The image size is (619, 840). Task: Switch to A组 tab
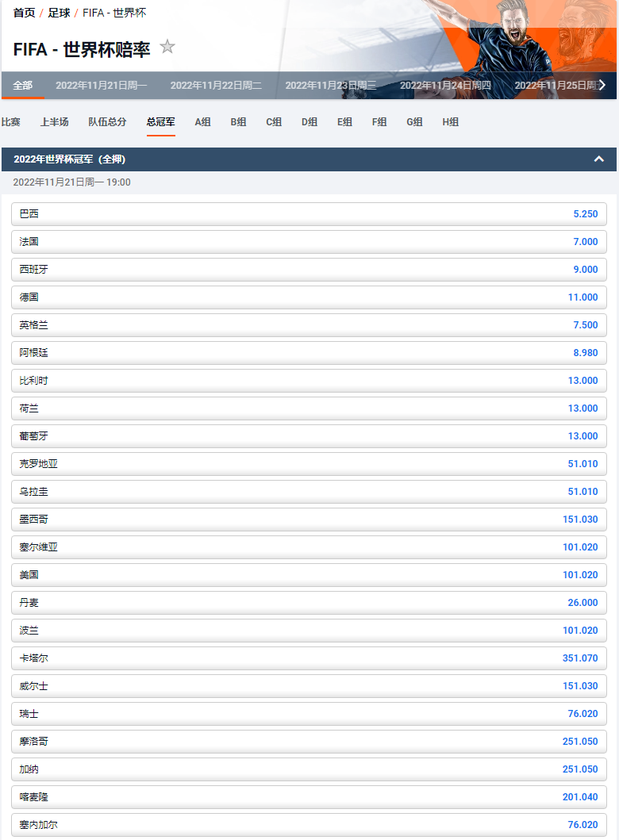(202, 122)
